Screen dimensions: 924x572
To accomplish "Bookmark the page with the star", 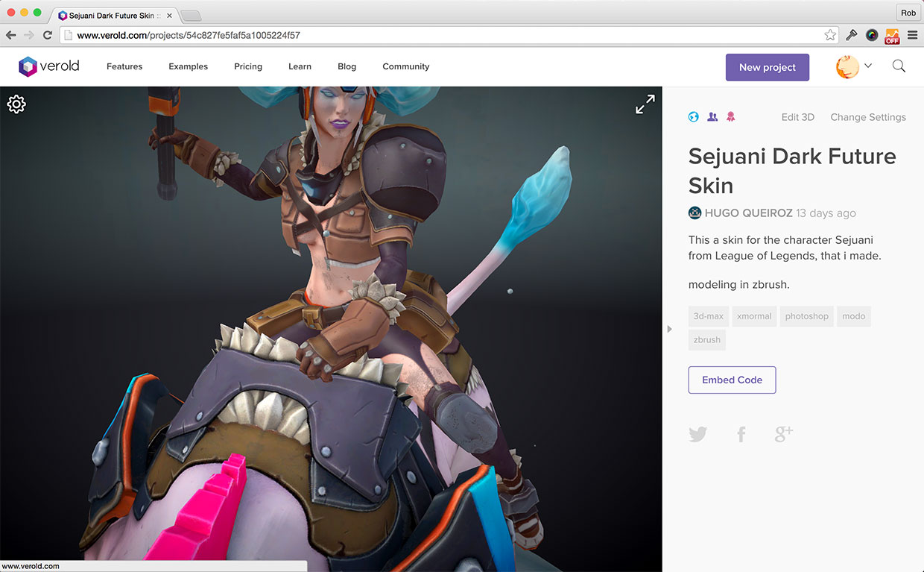I will pos(830,35).
